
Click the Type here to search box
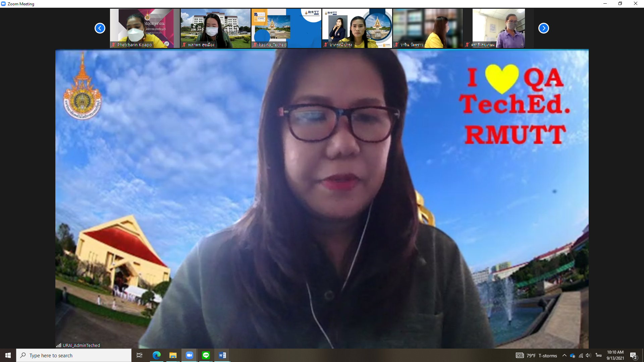(x=74, y=355)
